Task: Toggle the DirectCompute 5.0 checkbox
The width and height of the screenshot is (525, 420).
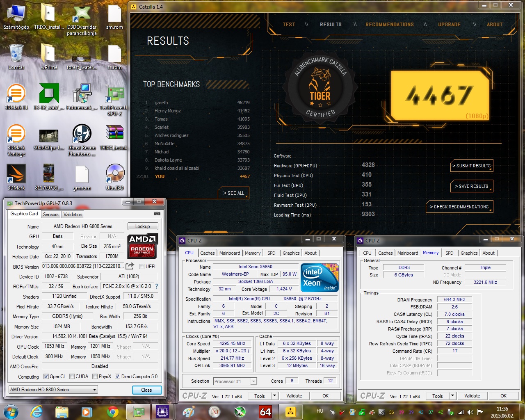Action: 117,377
